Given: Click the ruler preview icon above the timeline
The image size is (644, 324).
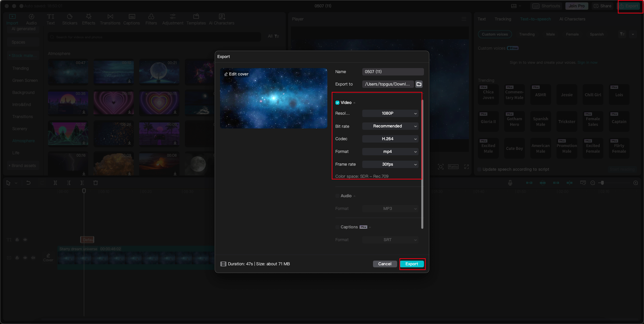Looking at the screenshot, I should pos(583,183).
